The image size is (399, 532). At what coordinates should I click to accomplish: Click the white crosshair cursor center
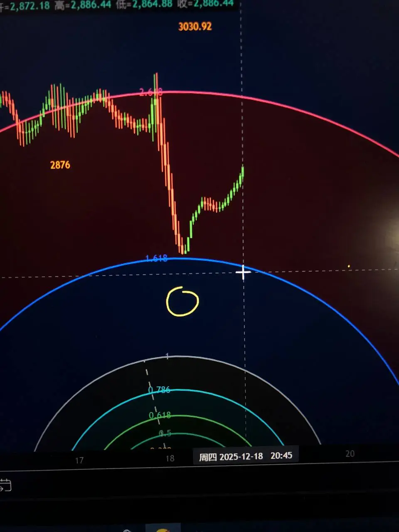click(x=243, y=273)
